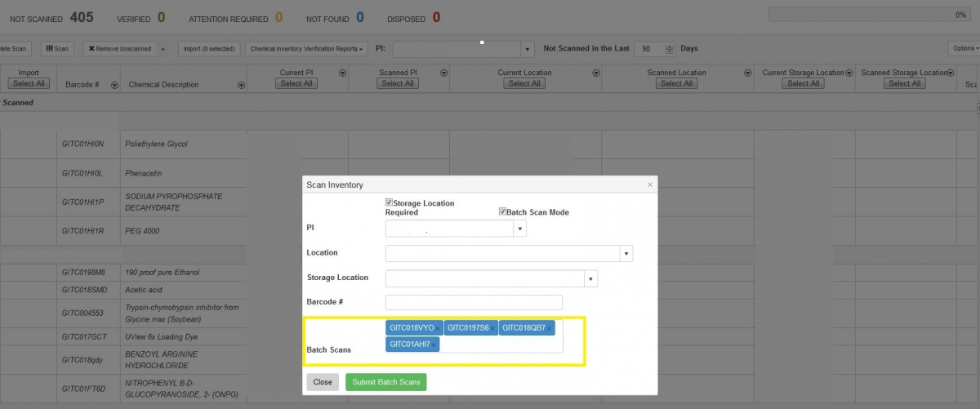Screen dimensions: 980x409
Task: Open Chemical Inventory Verification Reports menu
Action: tap(306, 49)
